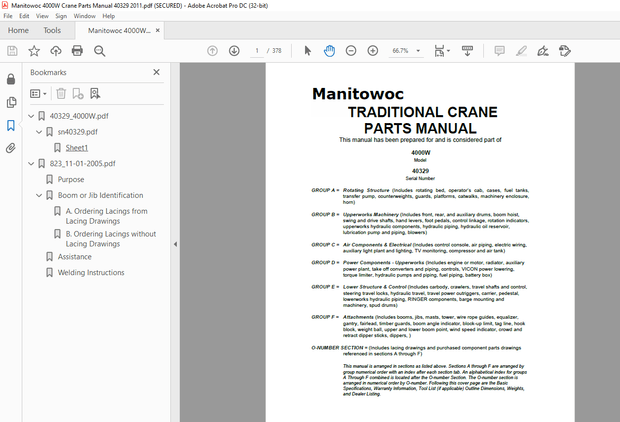The height and width of the screenshot is (422, 620).
Task: Select the Hand pan tool
Action: pos(329,51)
